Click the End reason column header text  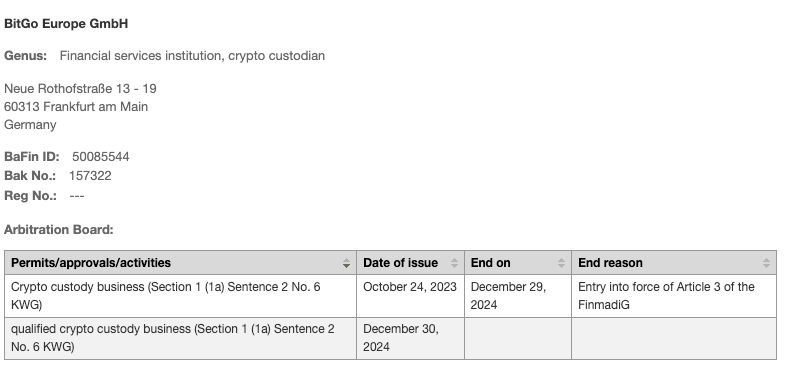click(610, 263)
